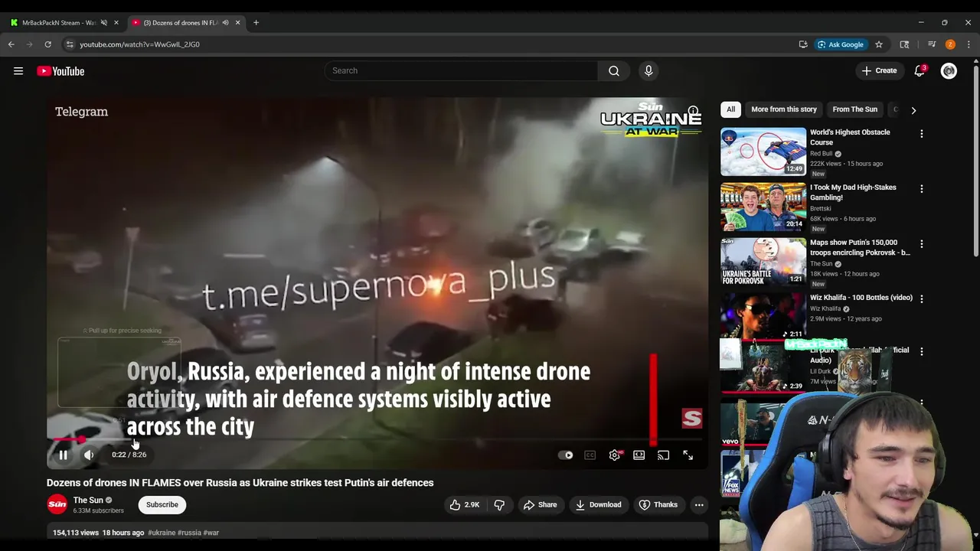
Task: Open the #russia hashtag
Action: click(x=189, y=533)
